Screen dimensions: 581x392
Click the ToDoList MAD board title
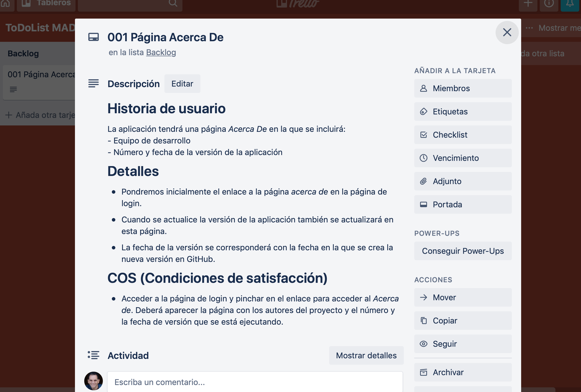point(40,28)
